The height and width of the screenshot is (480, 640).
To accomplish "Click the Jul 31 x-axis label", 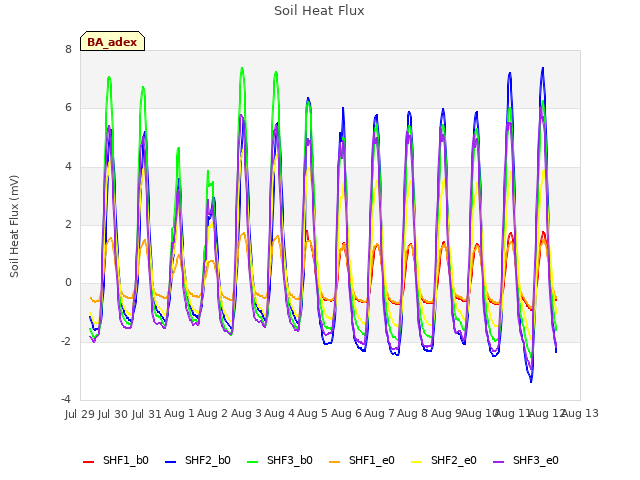I will coord(147,414).
